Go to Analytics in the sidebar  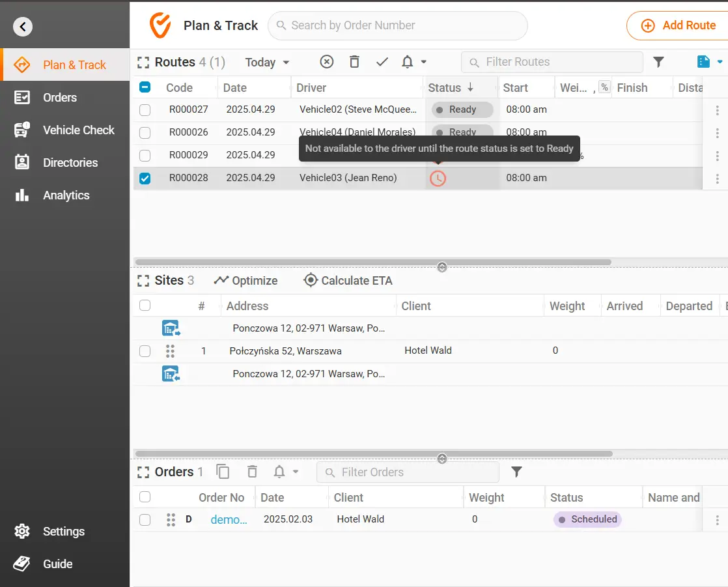(66, 195)
